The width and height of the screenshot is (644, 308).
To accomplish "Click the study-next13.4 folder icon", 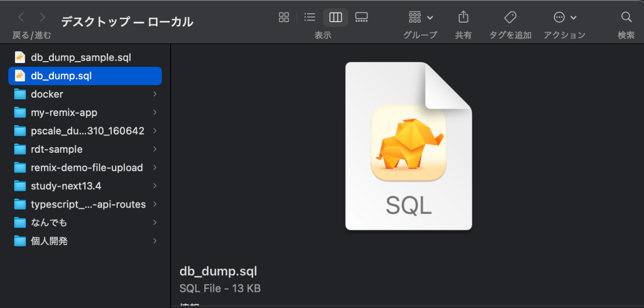I will pos(20,186).
